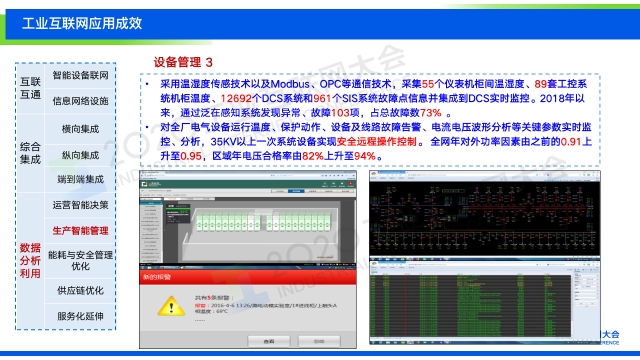Click 忽略 button in alarm dialog

click(x=319, y=341)
